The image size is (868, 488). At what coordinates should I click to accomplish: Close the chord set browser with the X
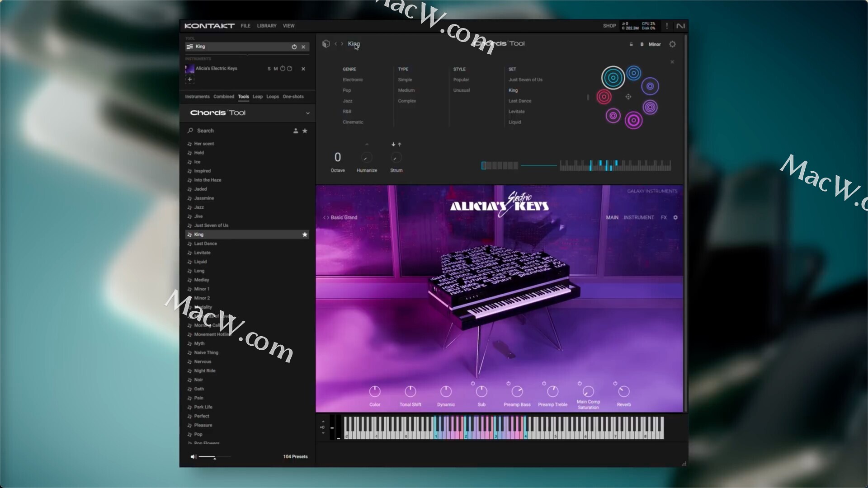pos(672,62)
